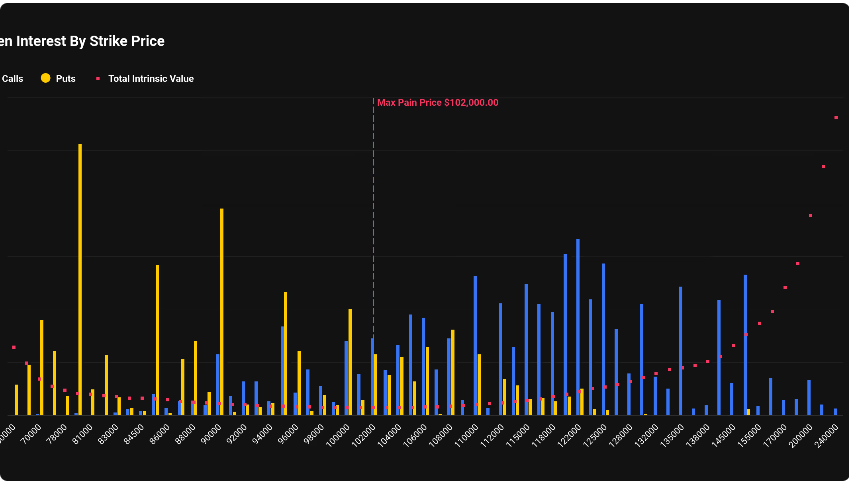
Task: Click the Open Interest By Strike Price title
Action: pos(82,41)
